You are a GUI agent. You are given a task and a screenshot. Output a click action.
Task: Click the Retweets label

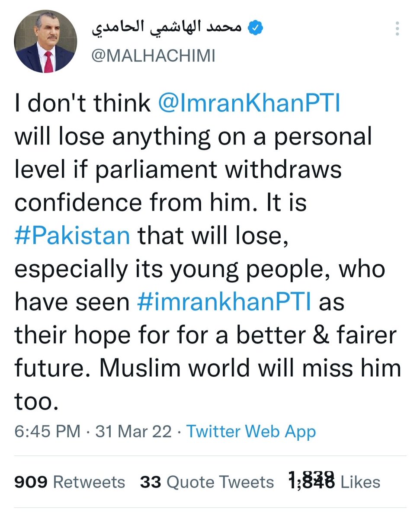click(x=89, y=482)
